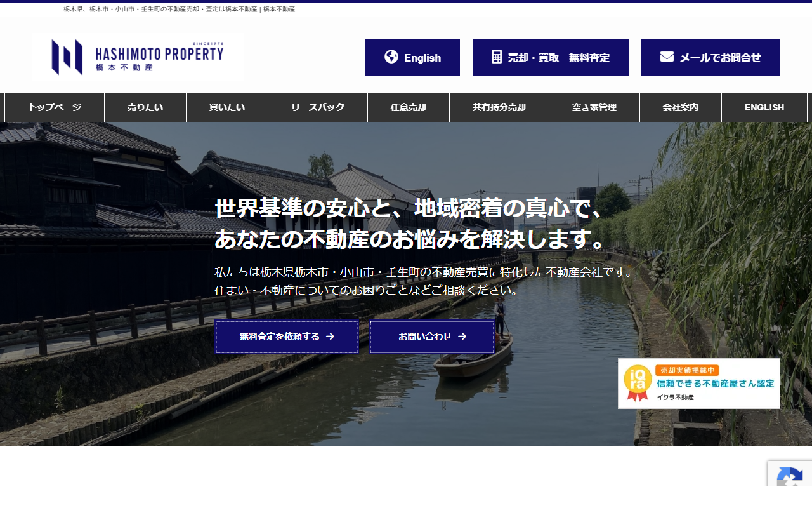This screenshot has width=812, height=508.
Task: Open the 信頼できる不動産屋さん認定 banner
Action: (x=699, y=384)
